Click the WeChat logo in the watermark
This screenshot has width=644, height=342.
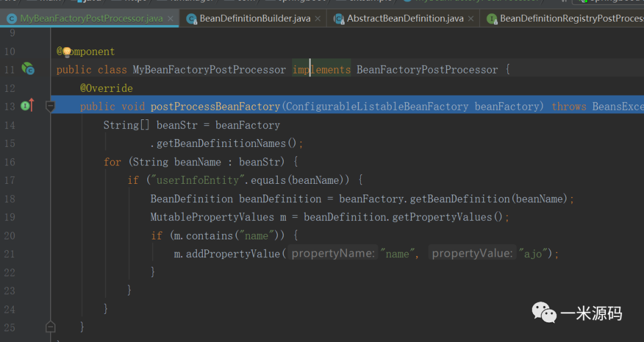[x=544, y=313]
